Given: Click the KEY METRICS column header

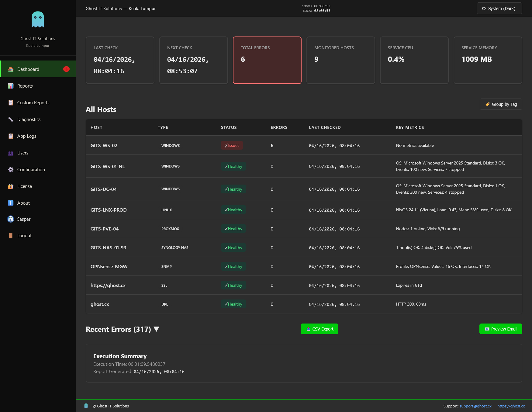Looking at the screenshot, I should pos(410,127).
